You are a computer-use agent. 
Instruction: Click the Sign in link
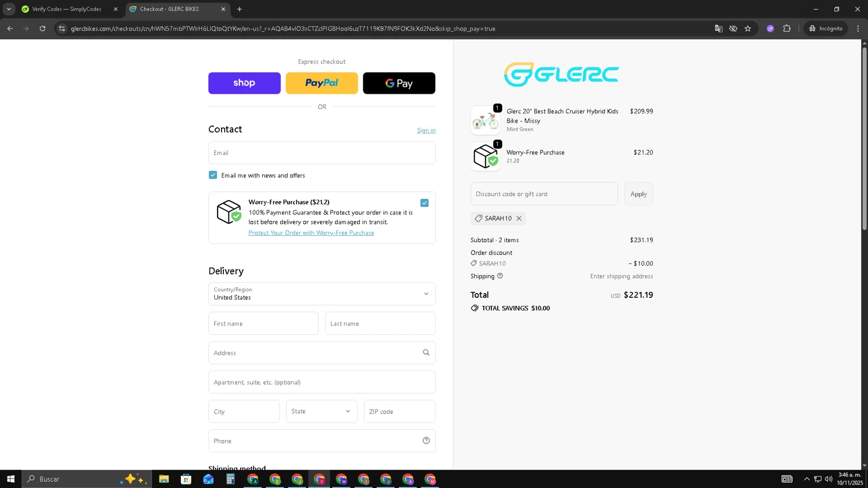[x=426, y=131]
